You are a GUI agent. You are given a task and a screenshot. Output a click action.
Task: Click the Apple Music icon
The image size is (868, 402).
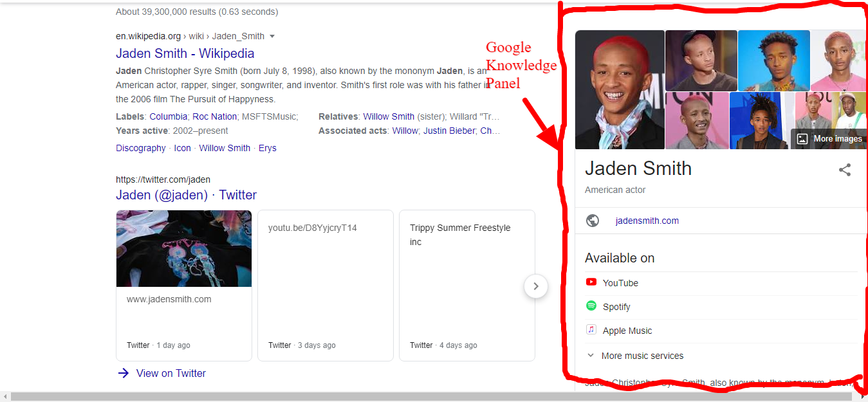591,330
